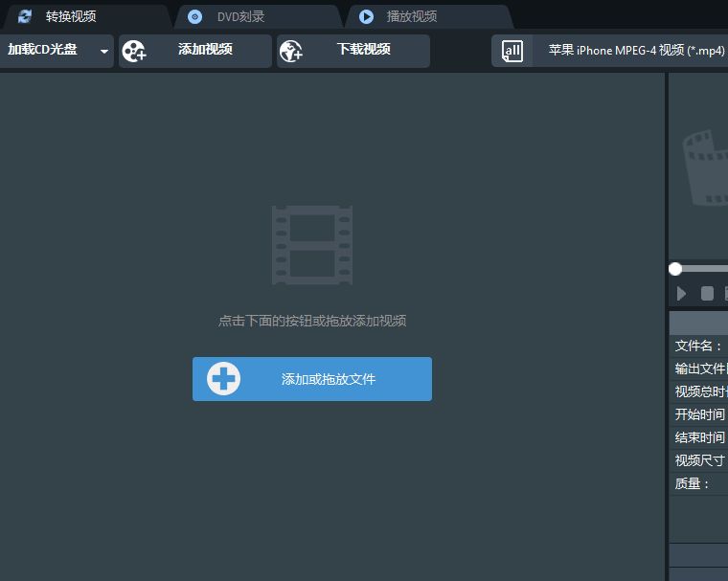
Task: Stop preview with the stop button
Action: [707, 293]
